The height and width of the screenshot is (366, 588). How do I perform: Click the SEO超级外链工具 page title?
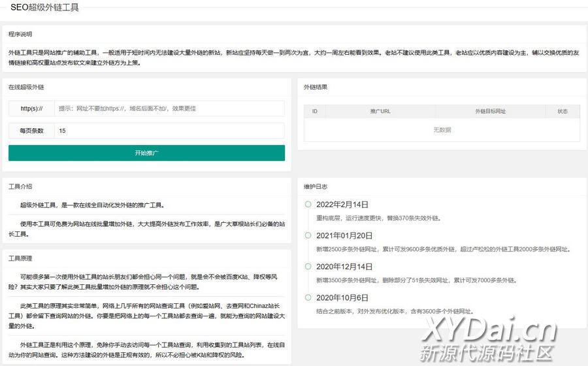(44, 7)
